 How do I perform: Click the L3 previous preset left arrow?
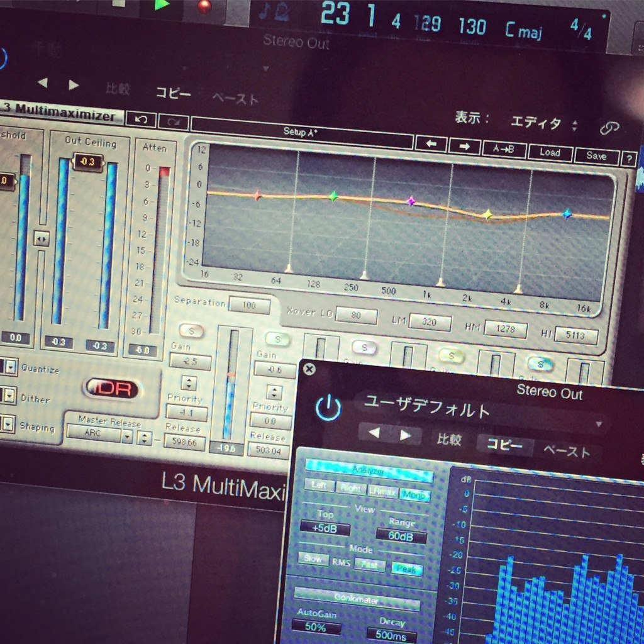[431, 144]
